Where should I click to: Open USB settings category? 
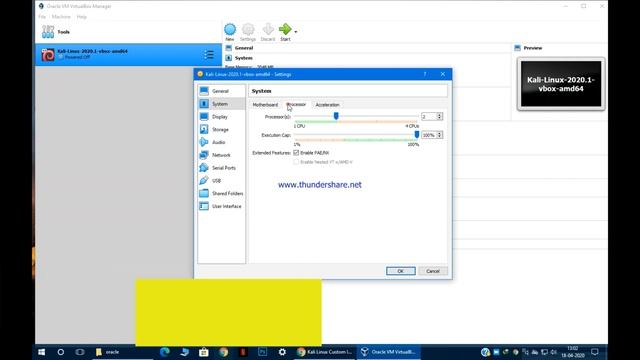222,180
